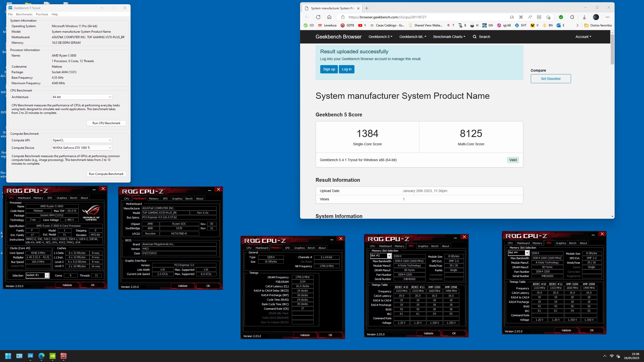Image resolution: width=644 pixels, height=362 pixels.
Task: Click the Set Baseline button
Action: tap(551, 79)
